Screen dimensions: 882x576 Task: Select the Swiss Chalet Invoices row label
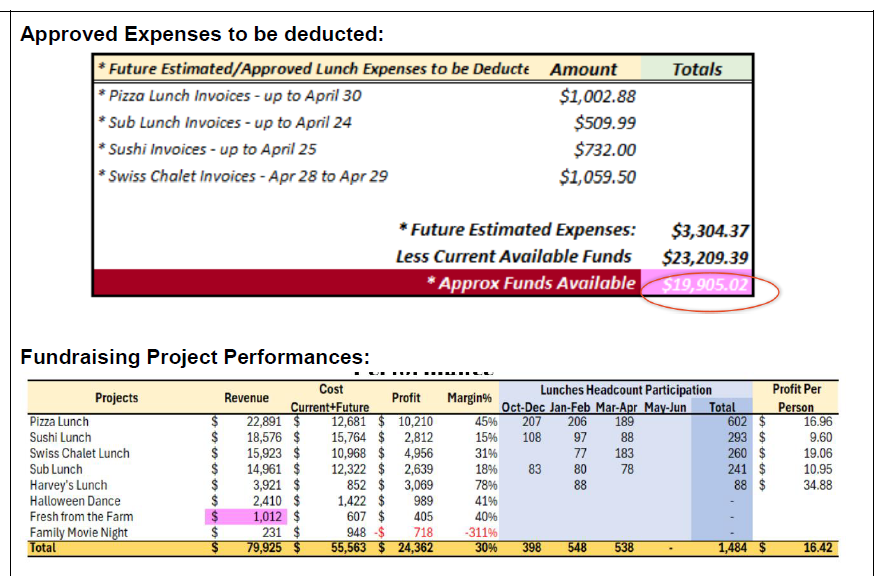[243, 177]
